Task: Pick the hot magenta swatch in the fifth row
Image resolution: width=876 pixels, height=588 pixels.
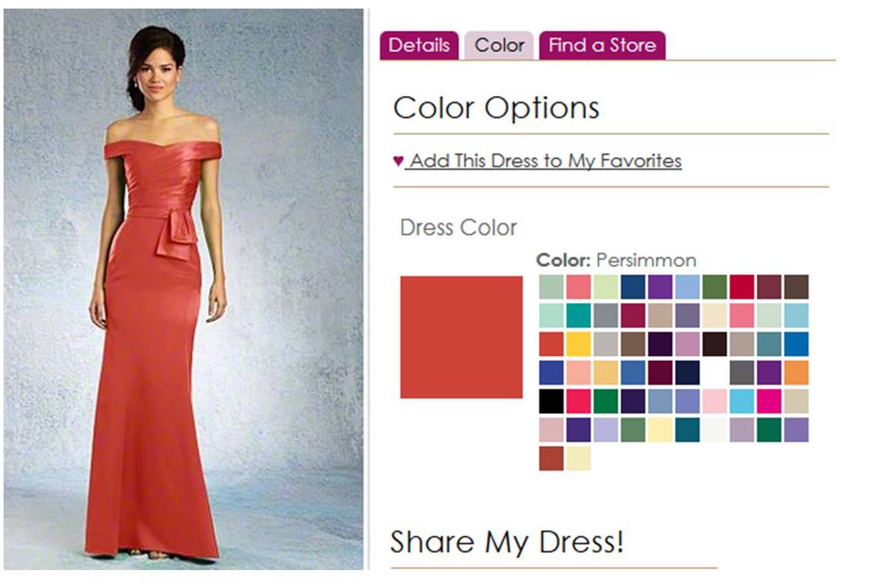Action: click(769, 401)
